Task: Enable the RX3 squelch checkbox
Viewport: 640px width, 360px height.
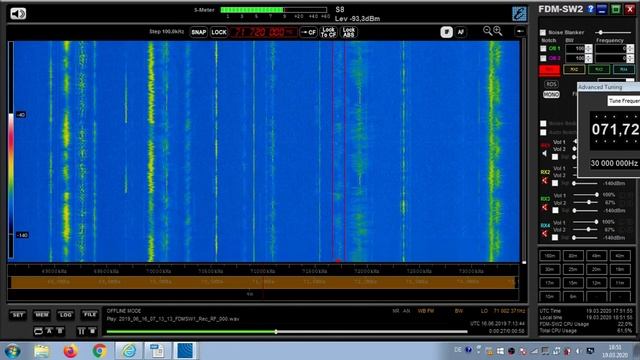Action: tap(555, 210)
